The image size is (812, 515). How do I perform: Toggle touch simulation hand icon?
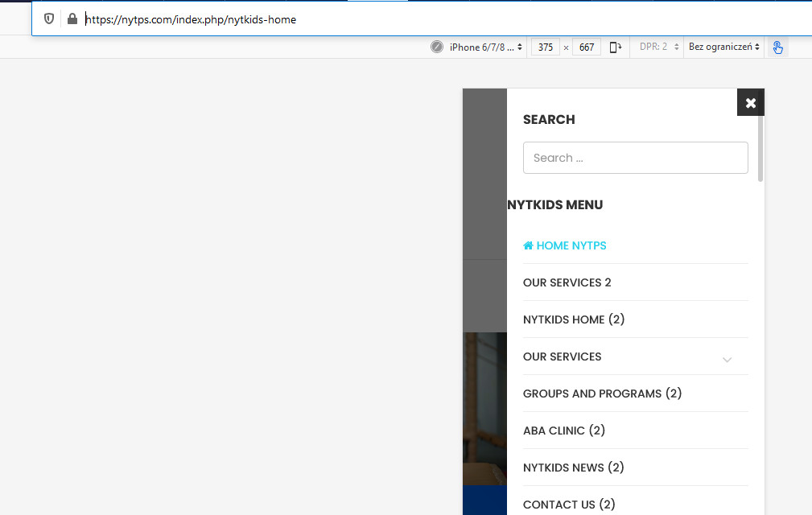point(777,47)
